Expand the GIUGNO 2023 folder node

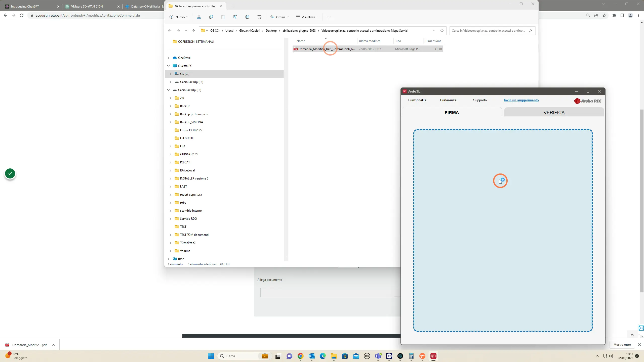171,154
